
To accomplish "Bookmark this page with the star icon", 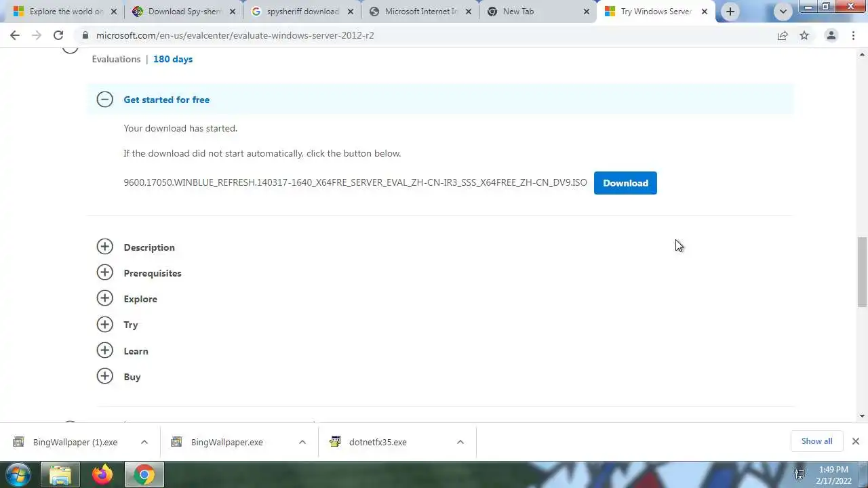I will pyautogui.click(x=804, y=35).
